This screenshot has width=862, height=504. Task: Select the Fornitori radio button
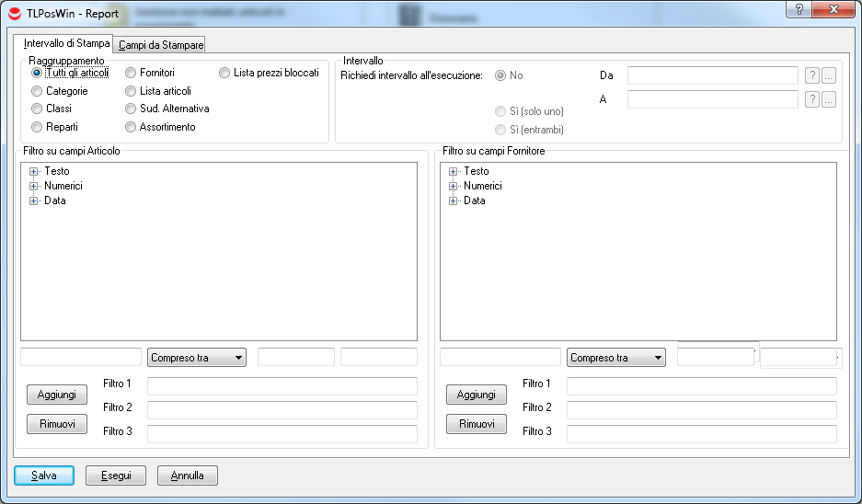[132, 73]
